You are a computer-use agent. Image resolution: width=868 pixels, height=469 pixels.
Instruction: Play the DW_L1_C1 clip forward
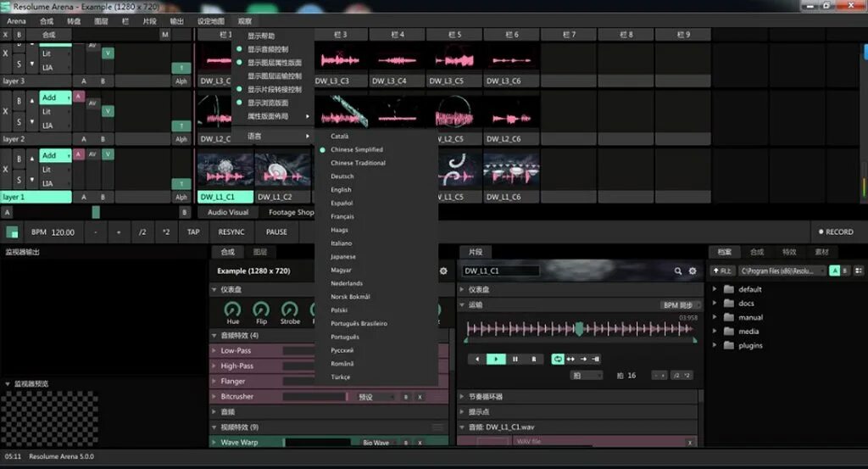tap(496, 360)
